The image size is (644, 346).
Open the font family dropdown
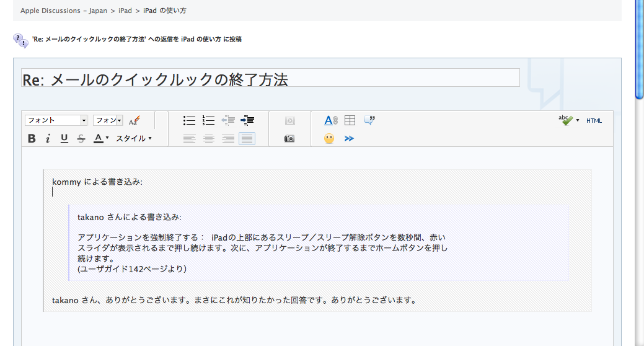pos(56,120)
